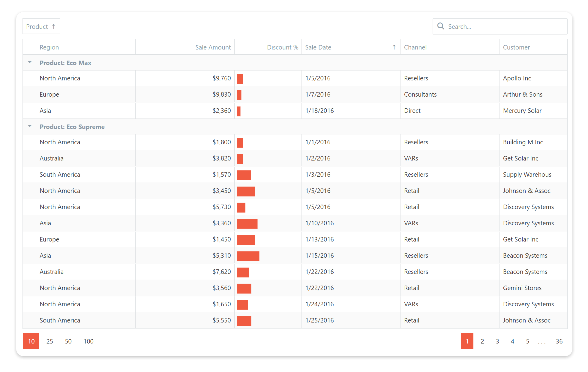Sort by the Discount % column header
Viewport: 588px width, 372px height.
pos(268,47)
